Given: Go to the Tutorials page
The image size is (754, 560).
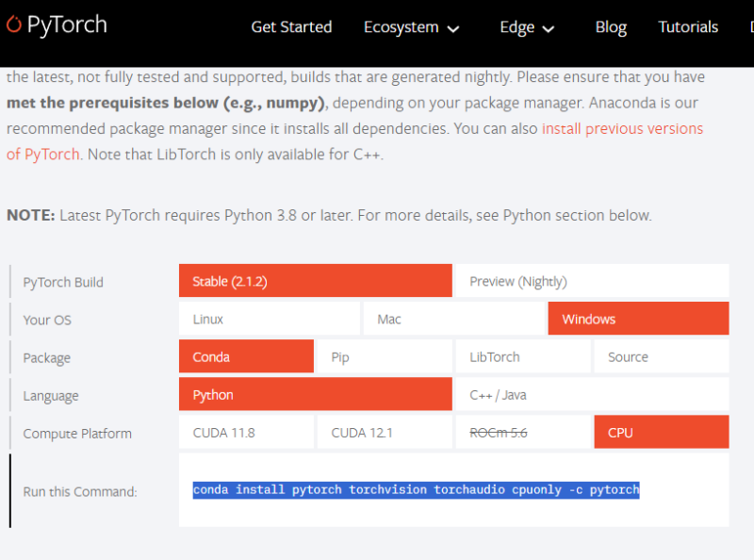Looking at the screenshot, I should [688, 27].
